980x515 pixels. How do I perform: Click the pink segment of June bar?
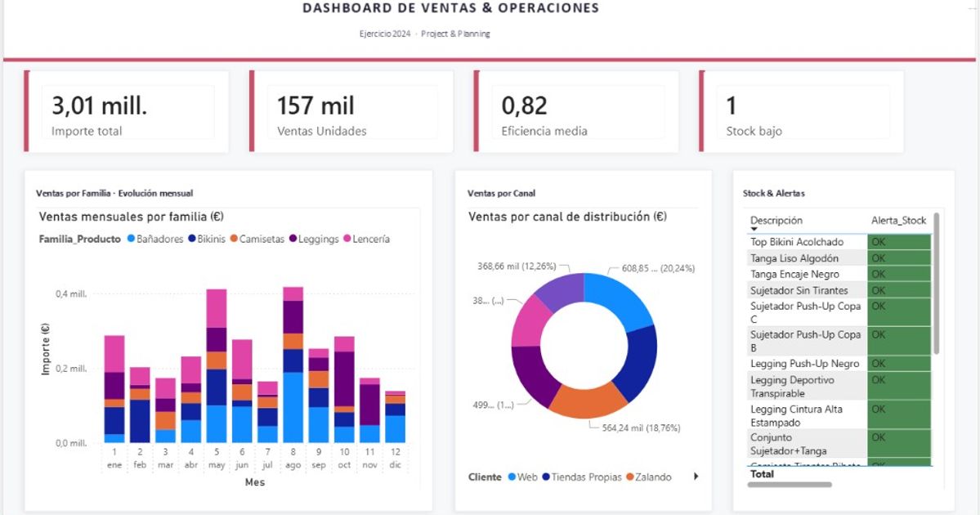point(242,360)
